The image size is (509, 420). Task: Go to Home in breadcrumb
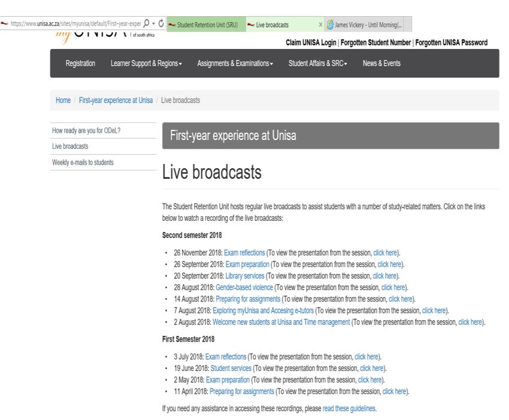(x=63, y=101)
